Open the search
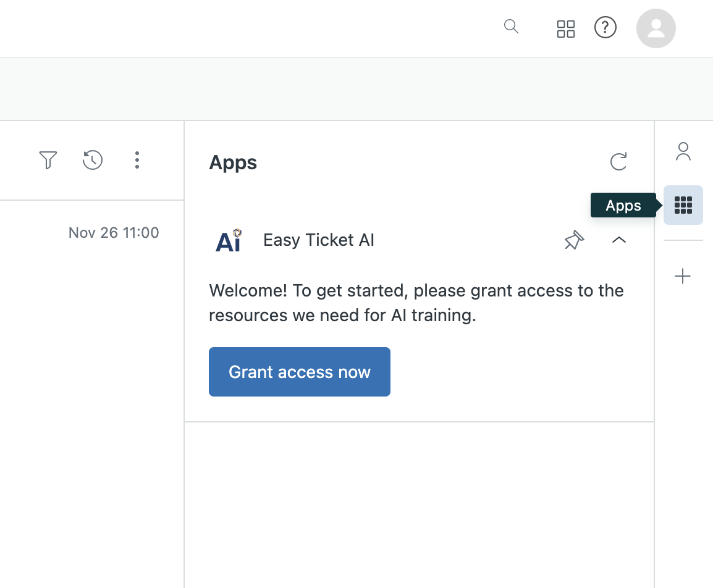The image size is (713, 588). [511, 27]
